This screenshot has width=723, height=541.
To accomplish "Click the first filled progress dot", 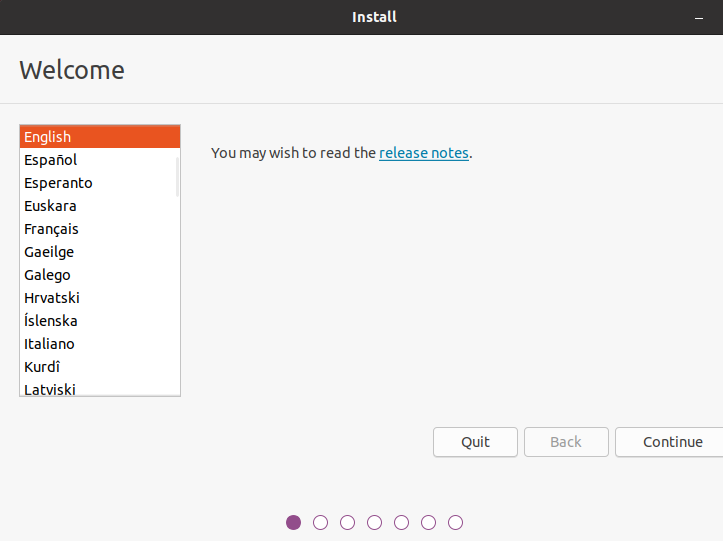I will coord(294,522).
